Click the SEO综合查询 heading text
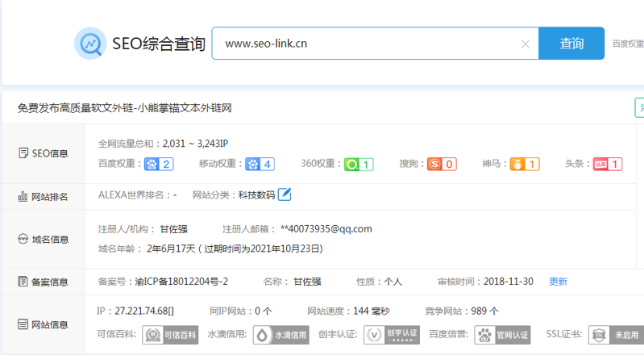 (159, 44)
